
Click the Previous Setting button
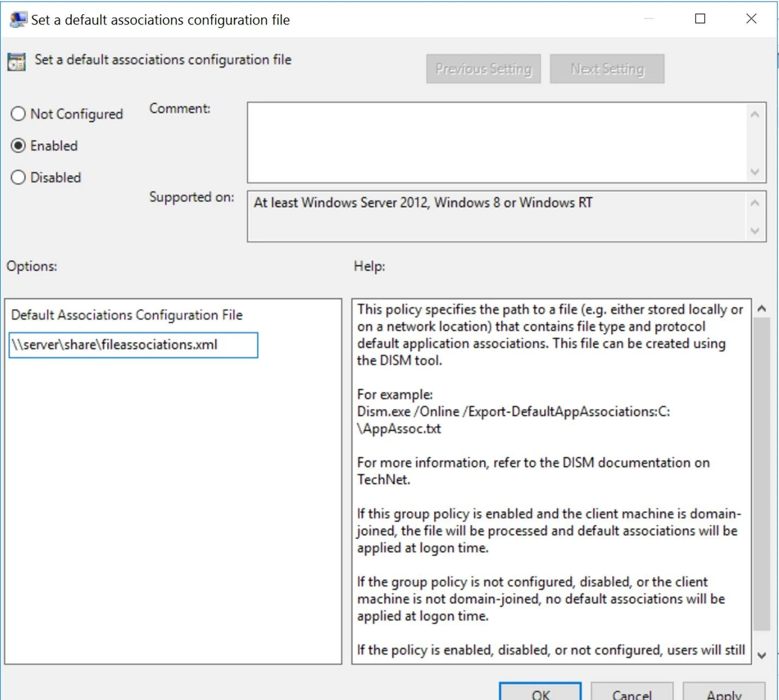tap(482, 68)
